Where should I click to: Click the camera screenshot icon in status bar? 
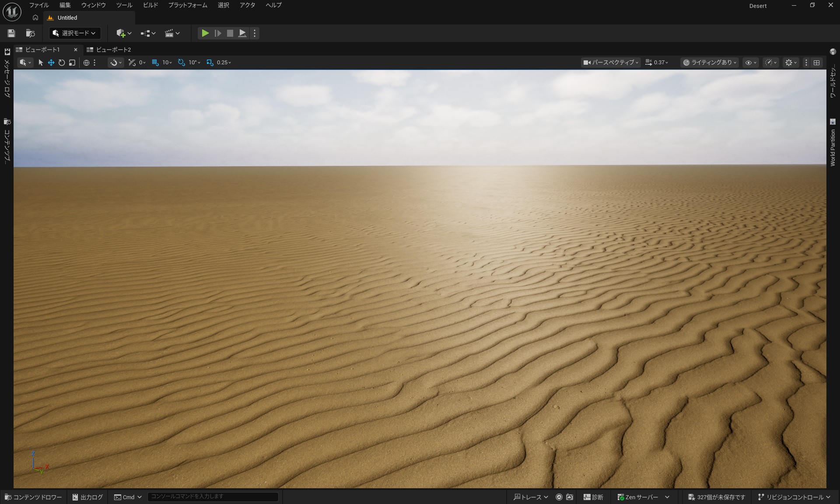click(x=569, y=497)
